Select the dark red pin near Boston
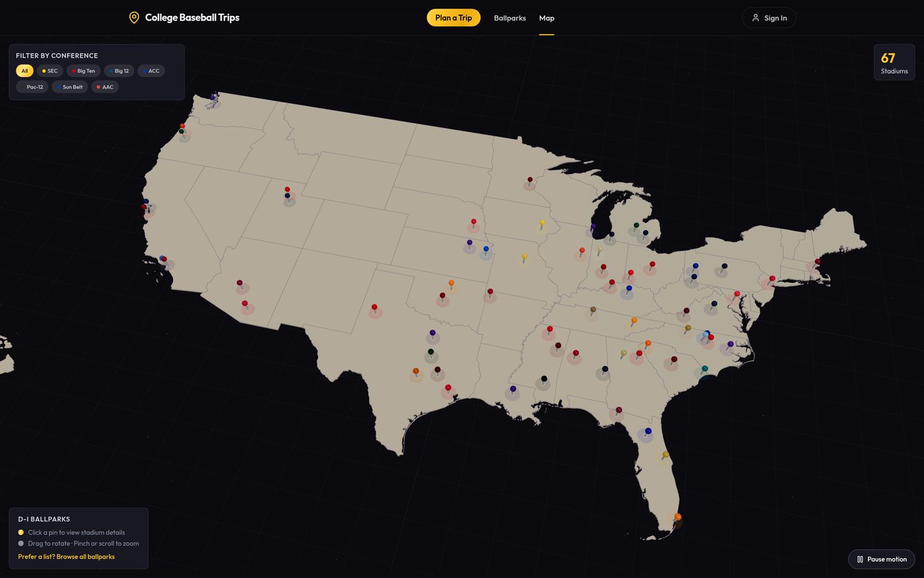This screenshot has width=924, height=578. 818,262
